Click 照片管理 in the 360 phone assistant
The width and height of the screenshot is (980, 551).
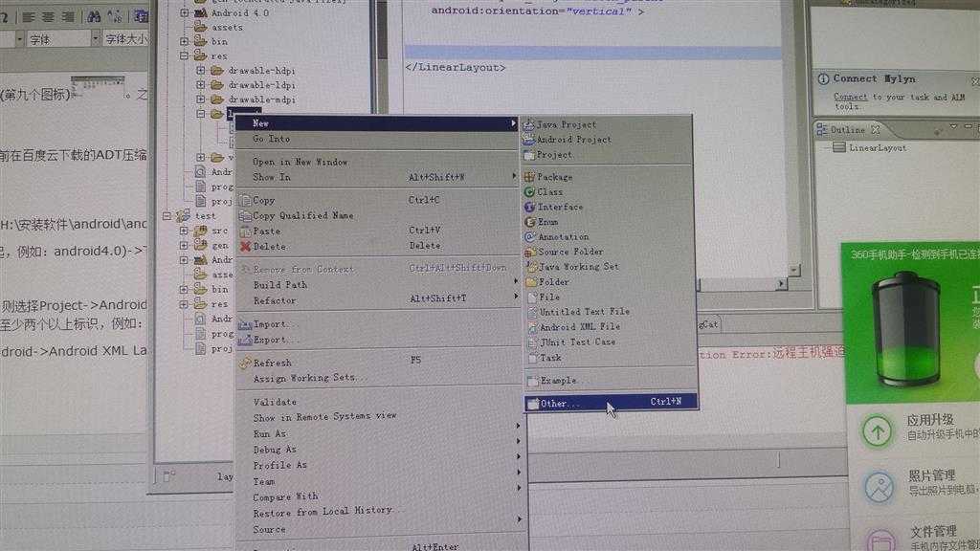(x=931, y=475)
